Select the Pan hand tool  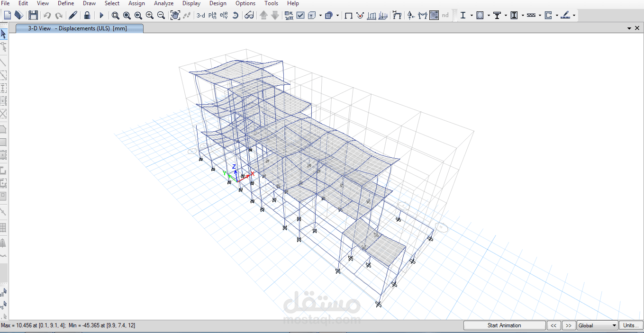pos(175,15)
